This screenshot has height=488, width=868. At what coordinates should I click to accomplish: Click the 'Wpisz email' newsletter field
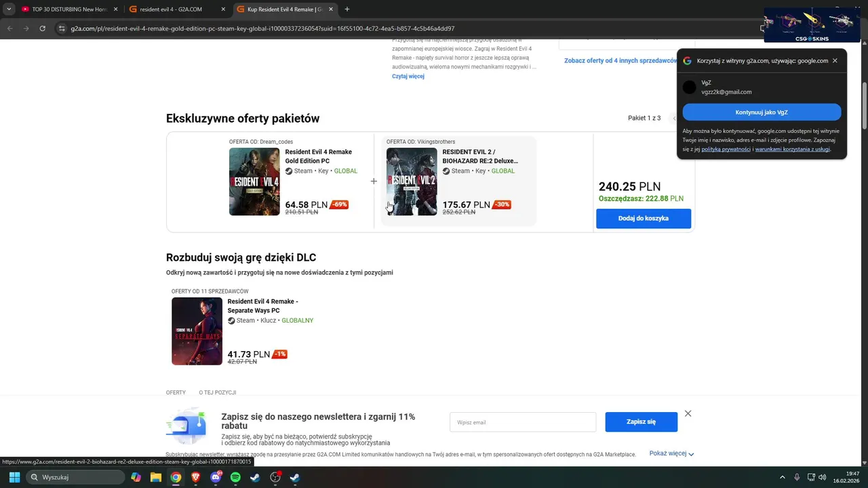523,422
